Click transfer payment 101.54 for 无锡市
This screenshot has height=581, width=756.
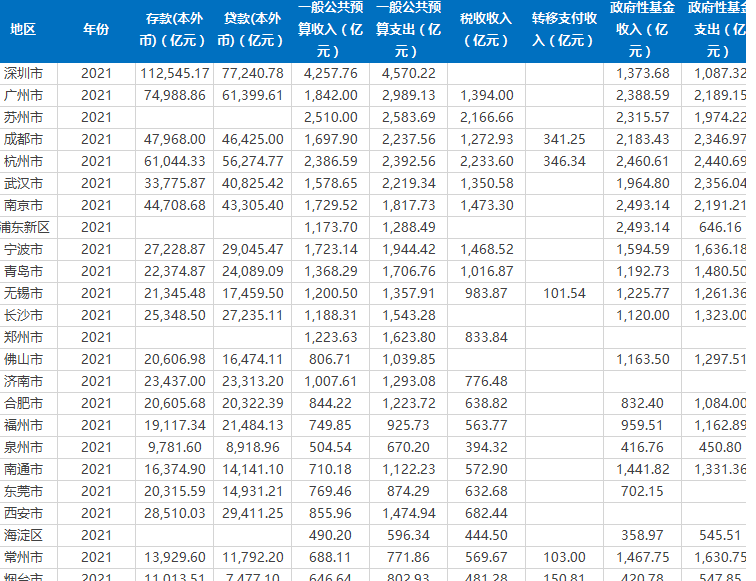tap(564, 294)
